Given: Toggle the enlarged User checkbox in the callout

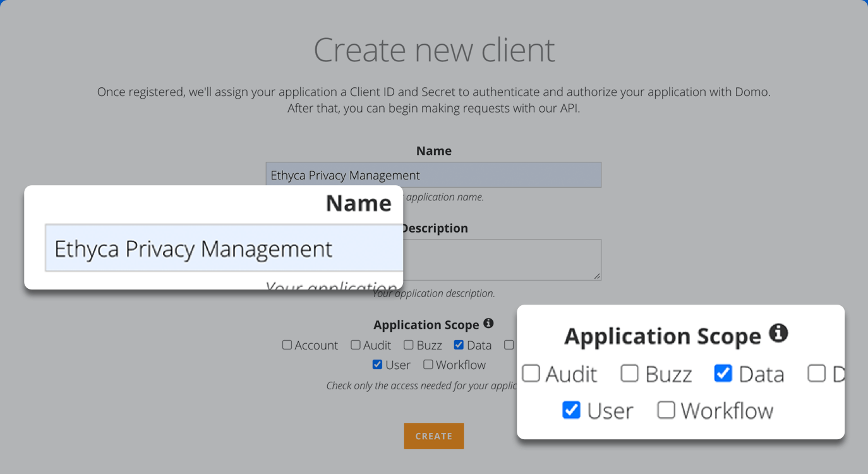Looking at the screenshot, I should pyautogui.click(x=572, y=410).
